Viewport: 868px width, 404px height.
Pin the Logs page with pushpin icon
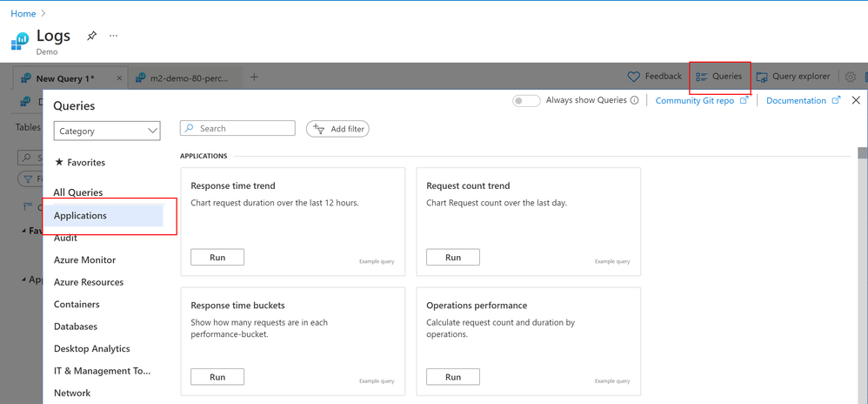[x=91, y=36]
